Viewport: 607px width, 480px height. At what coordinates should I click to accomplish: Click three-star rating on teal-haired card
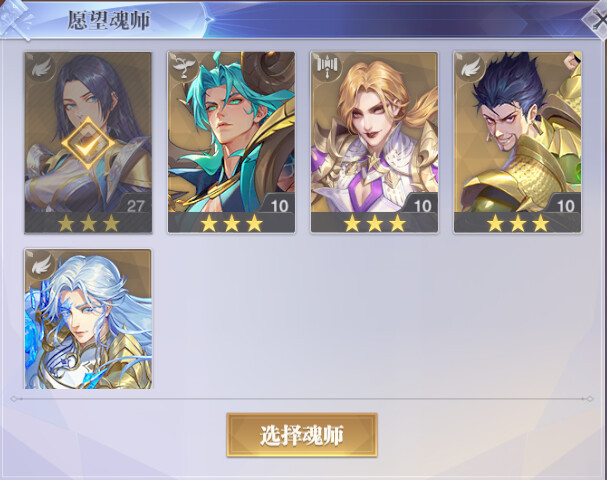pyautogui.click(x=231, y=223)
